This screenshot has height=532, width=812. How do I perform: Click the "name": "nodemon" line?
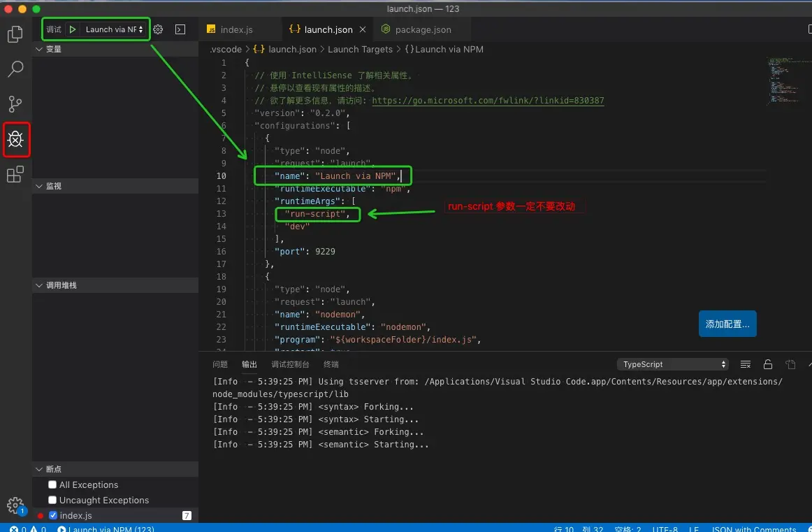[320, 315]
